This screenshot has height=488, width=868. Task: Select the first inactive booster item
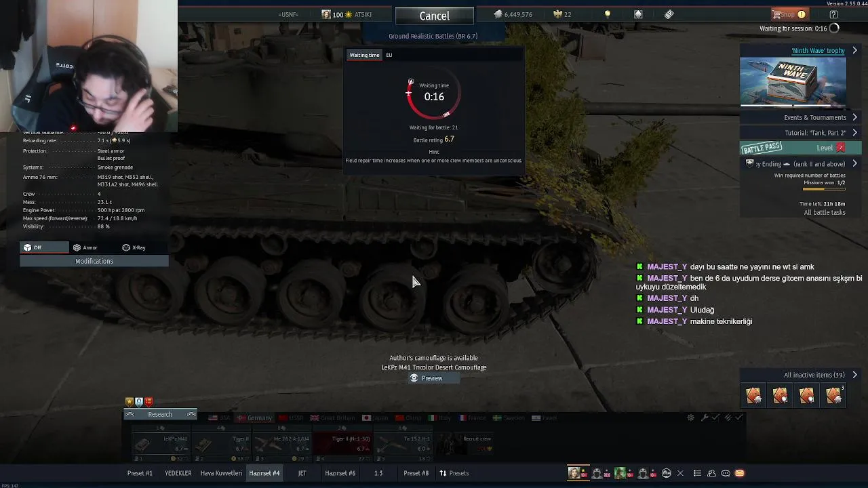(753, 395)
